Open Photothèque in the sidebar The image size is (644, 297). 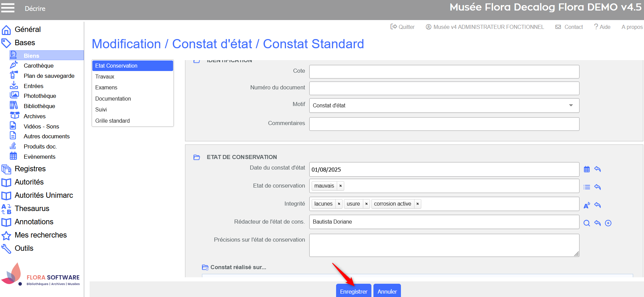click(40, 96)
